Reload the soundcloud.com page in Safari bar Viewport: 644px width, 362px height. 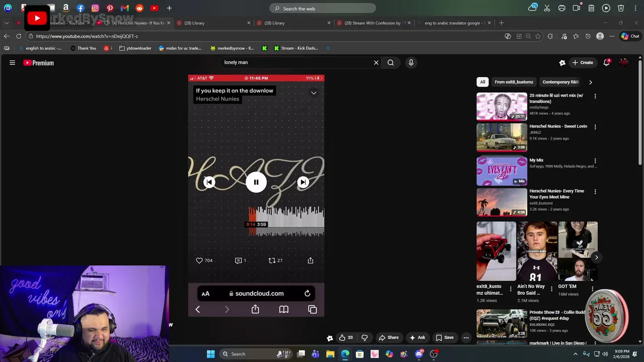tap(307, 294)
